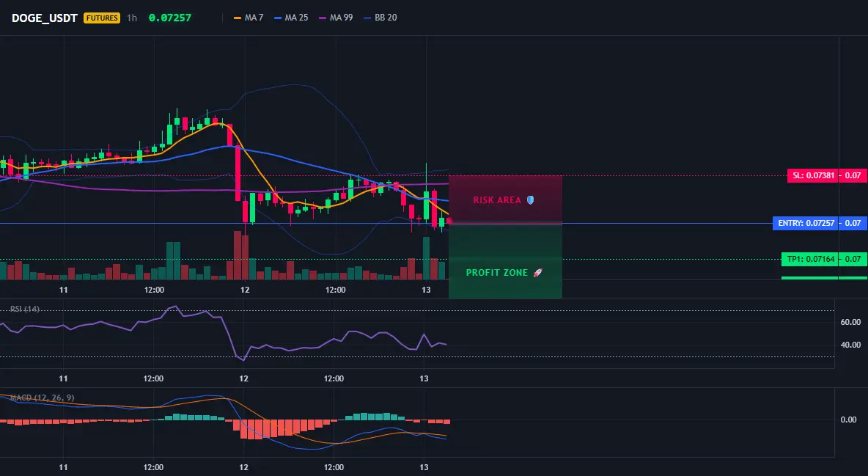Click the PROFIT ZONE label

pos(496,273)
